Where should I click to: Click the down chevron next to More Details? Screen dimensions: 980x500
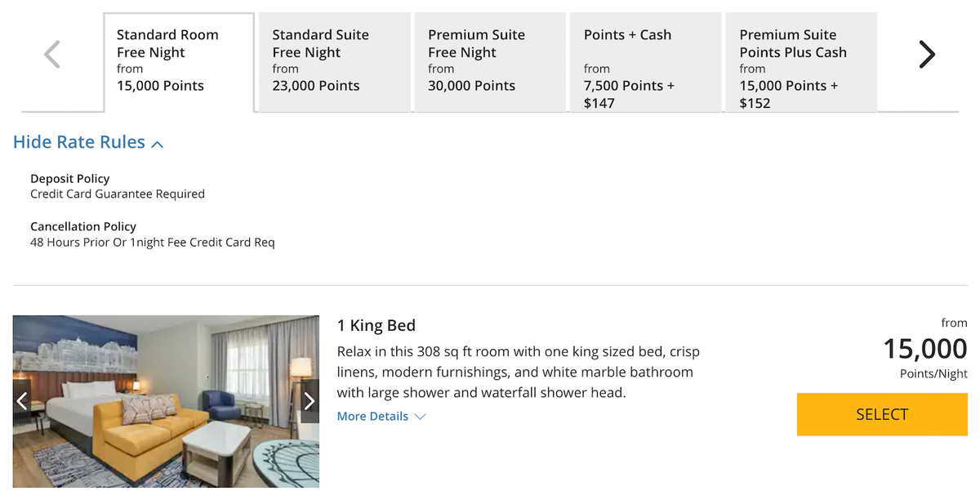click(420, 417)
